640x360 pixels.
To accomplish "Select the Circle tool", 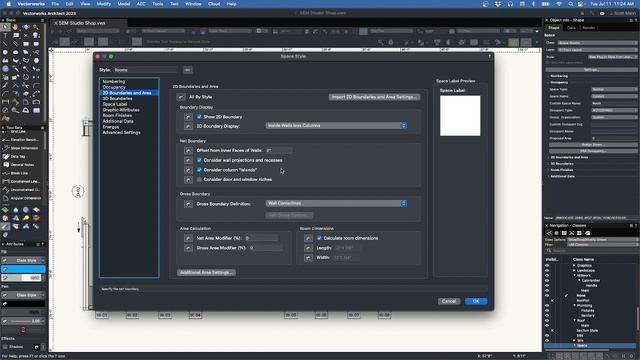I will point(5,52).
